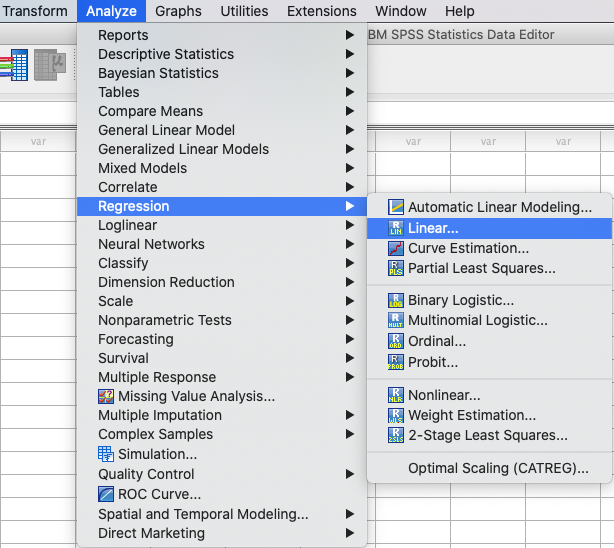The width and height of the screenshot is (614, 548).
Task: Open the Window menu
Action: point(401,11)
